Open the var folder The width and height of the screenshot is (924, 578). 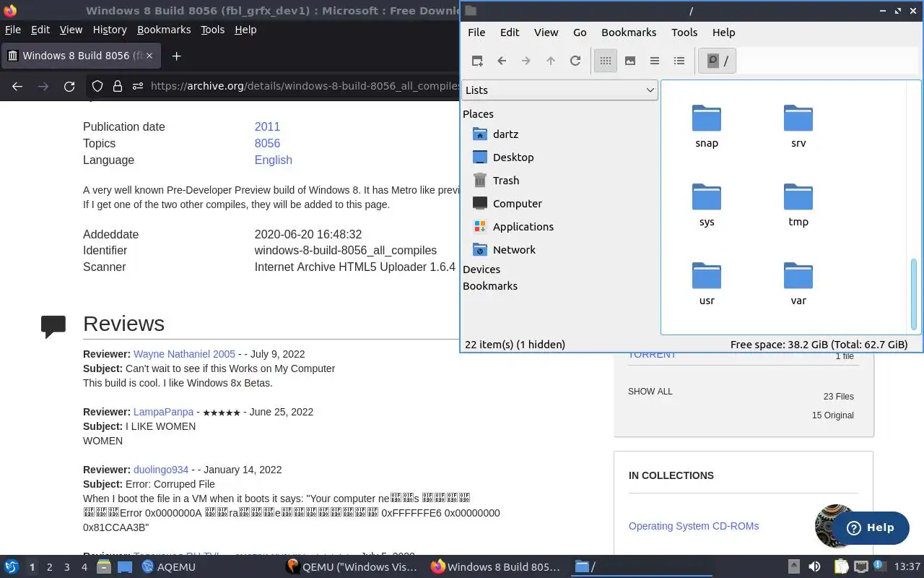click(798, 283)
